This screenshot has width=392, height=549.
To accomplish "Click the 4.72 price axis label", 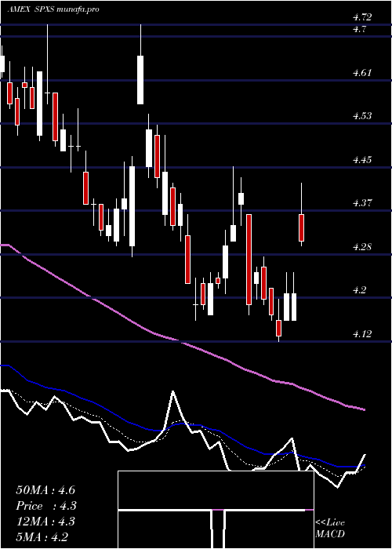I will click(362, 17).
